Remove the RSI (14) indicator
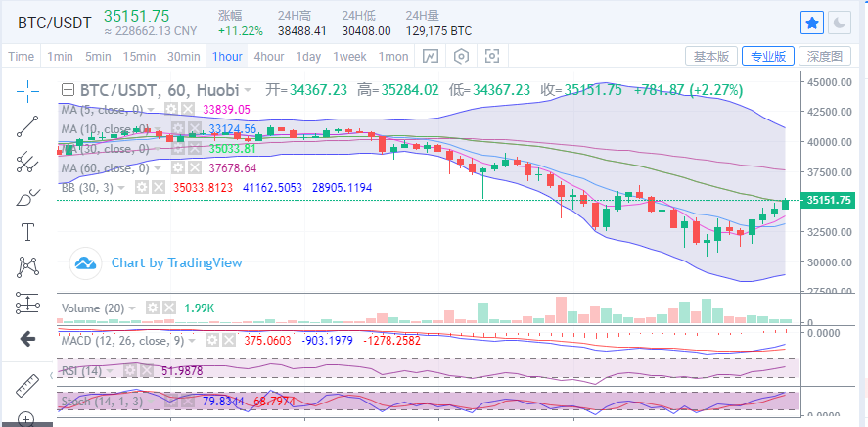868x427 pixels. click(146, 370)
